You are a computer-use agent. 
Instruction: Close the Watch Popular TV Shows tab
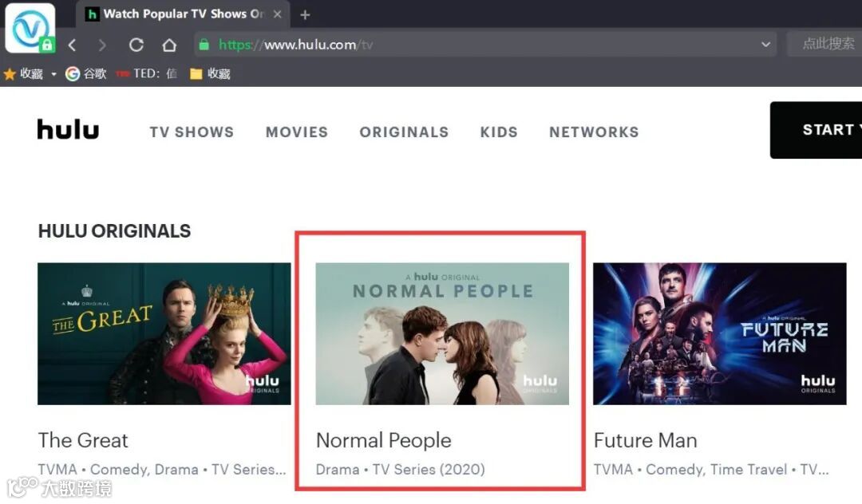click(x=278, y=14)
